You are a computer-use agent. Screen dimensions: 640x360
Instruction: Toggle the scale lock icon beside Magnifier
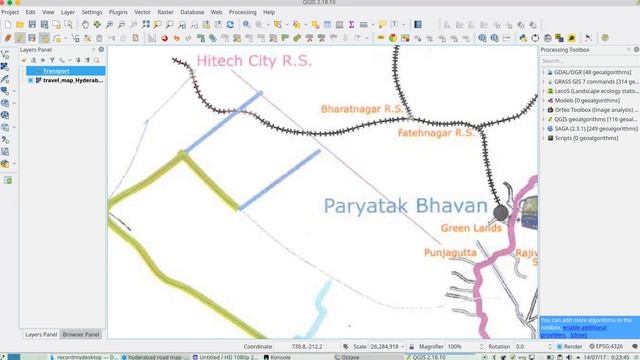[x=411, y=347]
